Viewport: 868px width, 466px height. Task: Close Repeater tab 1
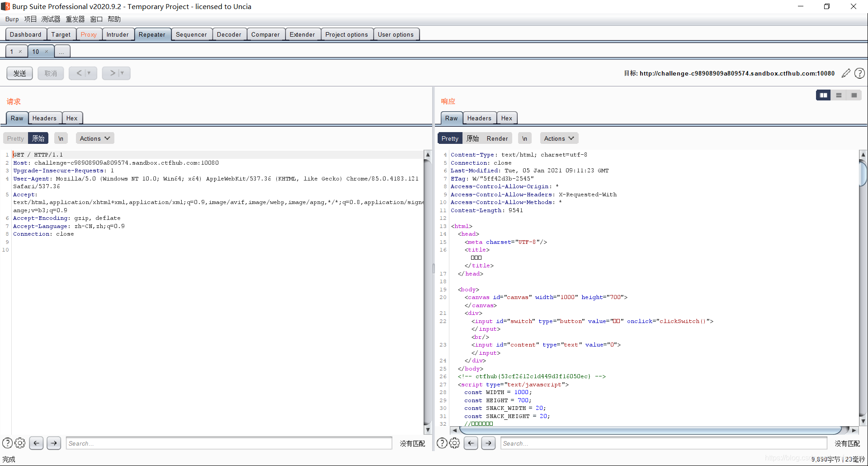[x=20, y=52]
